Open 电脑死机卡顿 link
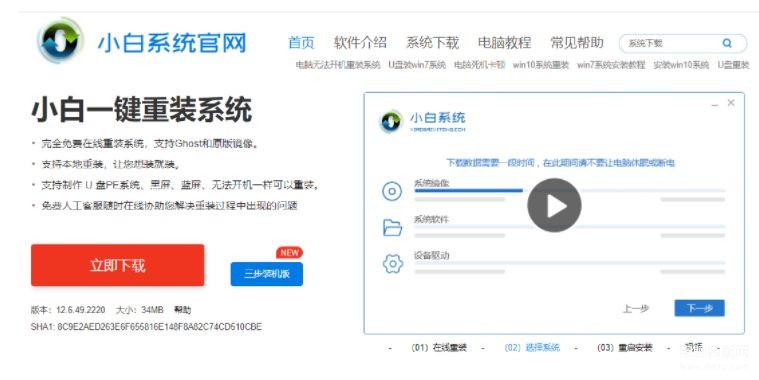The height and width of the screenshot is (380, 759). (479, 65)
